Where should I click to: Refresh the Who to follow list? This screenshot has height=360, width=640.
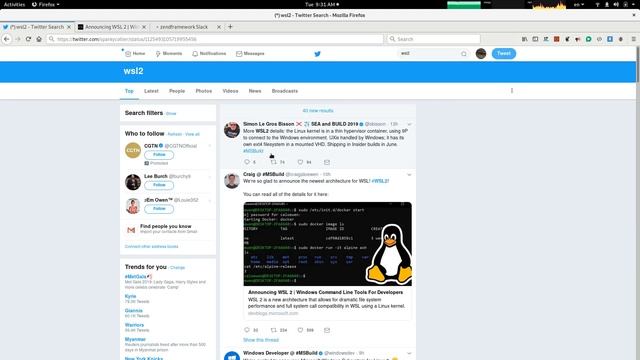click(x=174, y=134)
